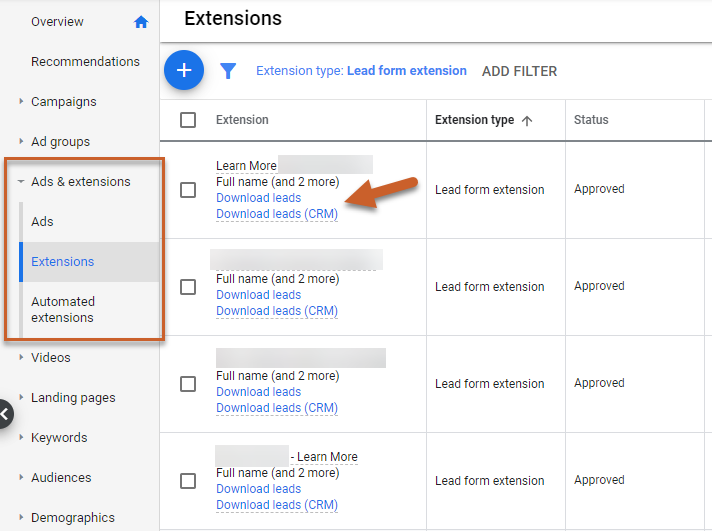712x531 pixels.
Task: Go to Automated extensions
Action: coord(63,309)
